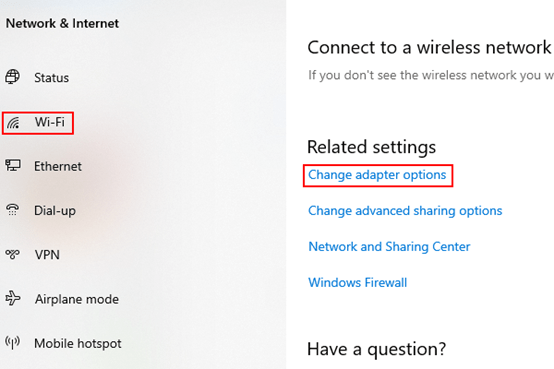Open the VPN settings page

coord(47,255)
